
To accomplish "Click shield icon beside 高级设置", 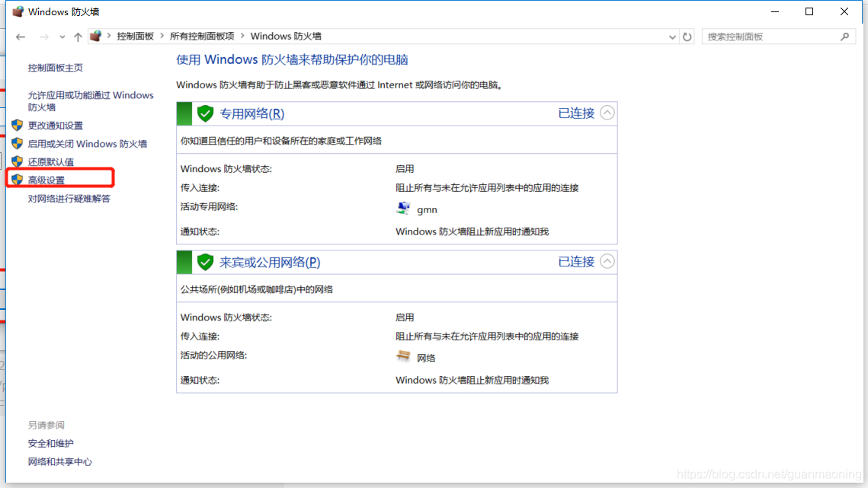I will tap(18, 180).
